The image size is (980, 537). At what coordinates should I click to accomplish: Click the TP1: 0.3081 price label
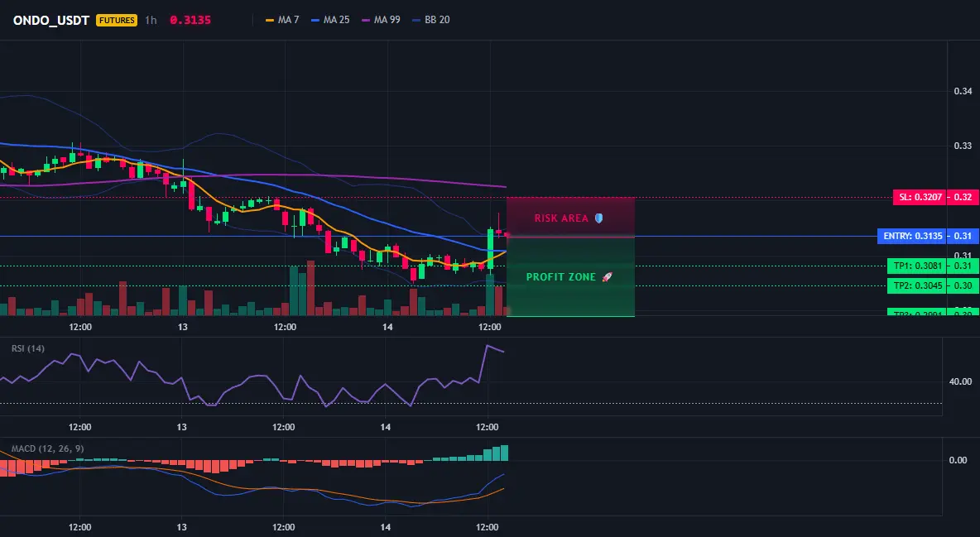point(917,266)
